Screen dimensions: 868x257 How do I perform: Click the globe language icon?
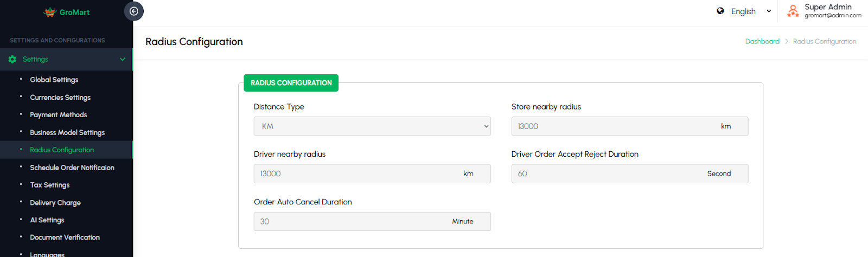(720, 11)
